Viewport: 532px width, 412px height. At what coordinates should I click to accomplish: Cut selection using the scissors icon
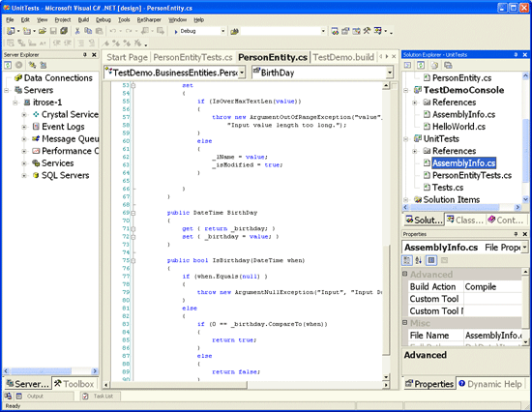[x=77, y=31]
